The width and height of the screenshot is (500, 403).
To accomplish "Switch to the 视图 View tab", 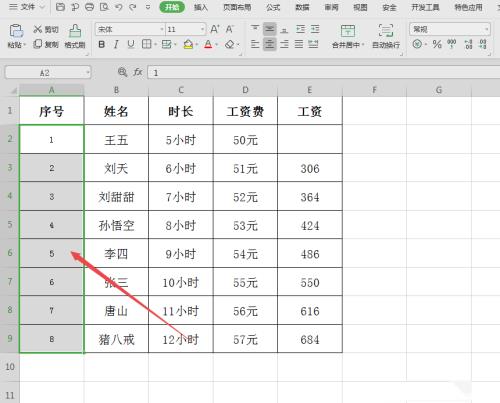I will (x=360, y=7).
